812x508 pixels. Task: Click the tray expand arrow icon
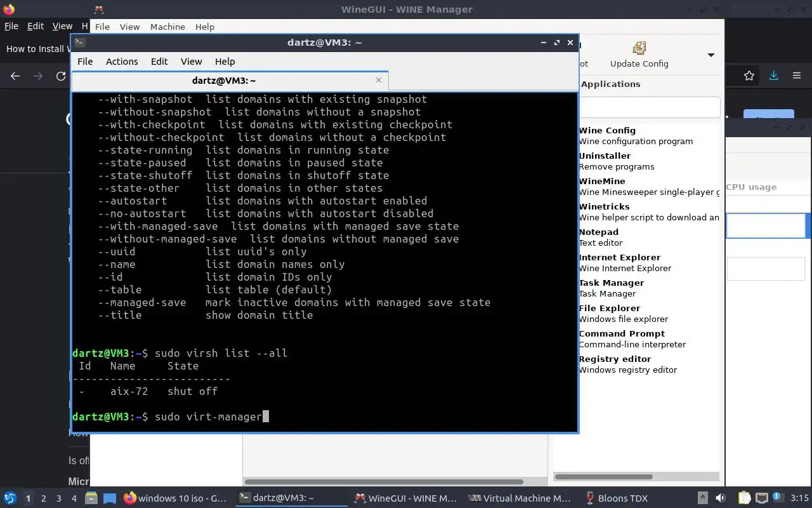pos(702,498)
